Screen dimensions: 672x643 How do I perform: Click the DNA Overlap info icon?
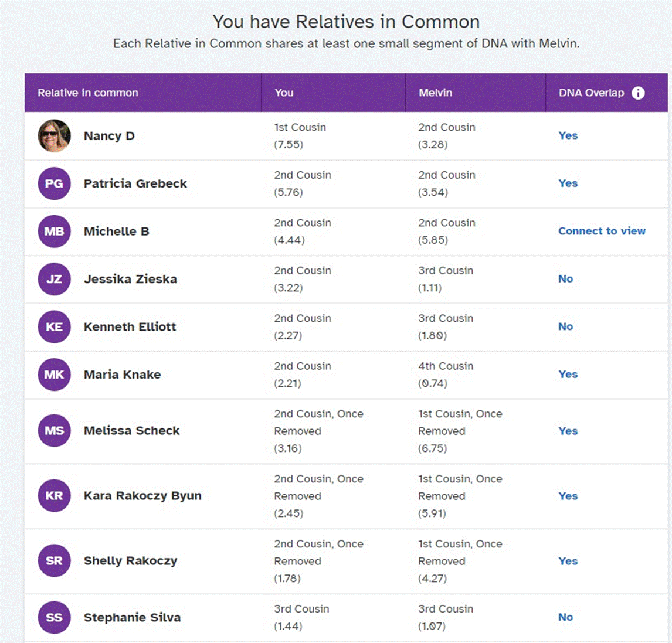[x=638, y=93]
